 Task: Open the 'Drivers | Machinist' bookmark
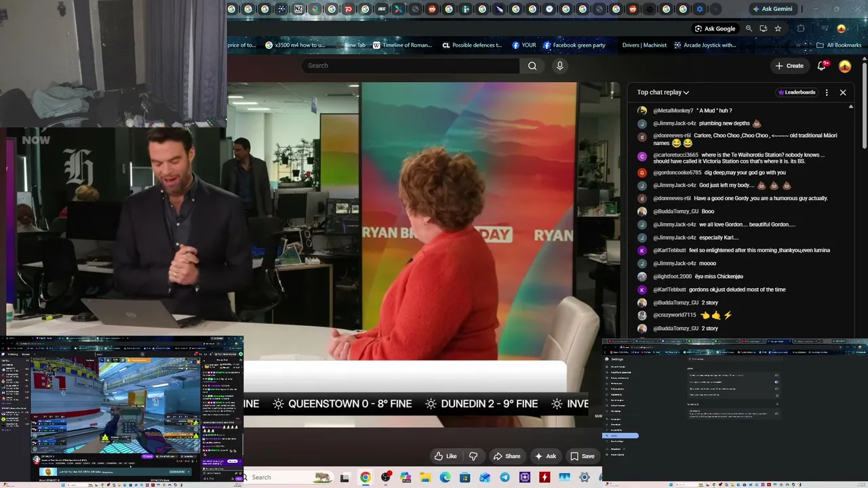point(644,45)
